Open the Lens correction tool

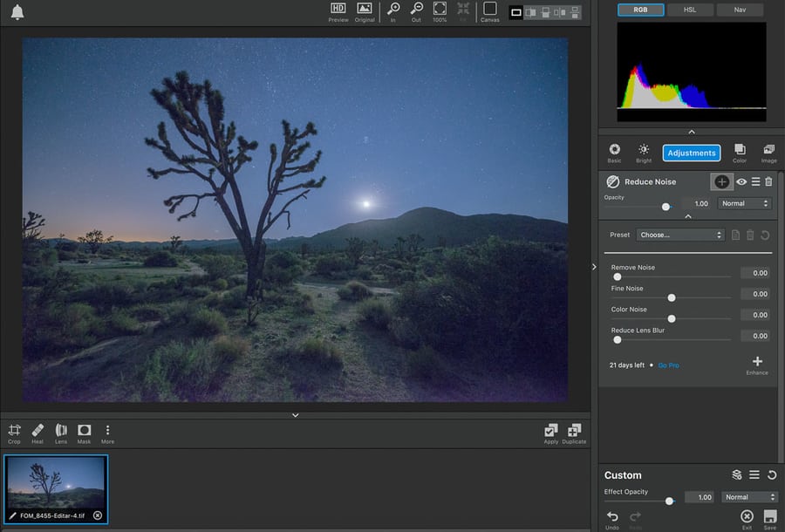(61, 433)
